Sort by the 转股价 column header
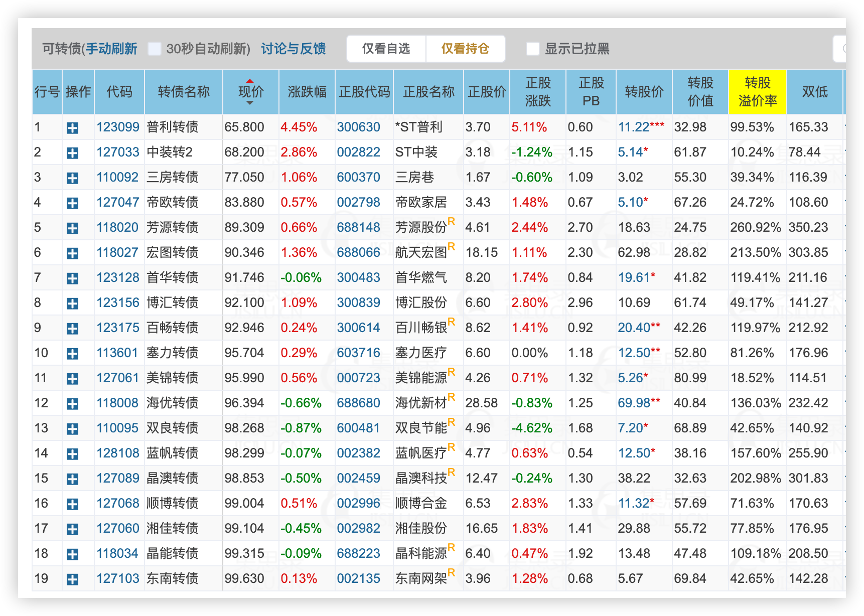Viewport: 864px width, 616px height. pyautogui.click(x=644, y=92)
